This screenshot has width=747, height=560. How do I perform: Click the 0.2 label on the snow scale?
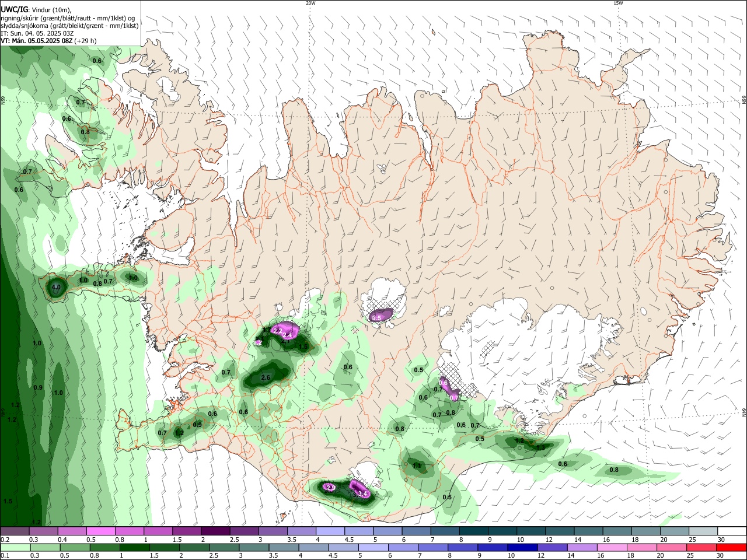tap(5, 540)
